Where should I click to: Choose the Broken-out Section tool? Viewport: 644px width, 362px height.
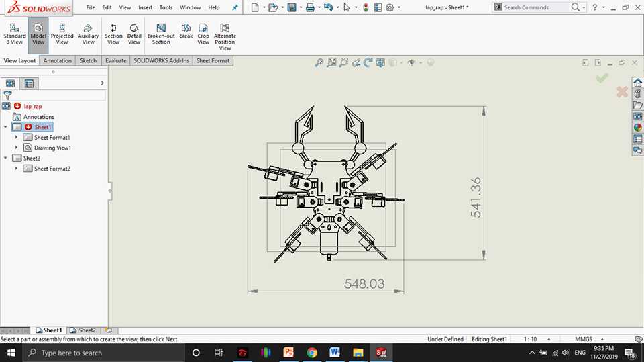coord(161,34)
